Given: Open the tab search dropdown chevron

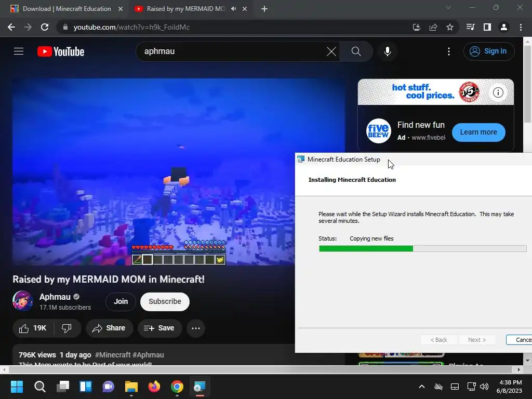Looking at the screenshot, I should point(448,7).
